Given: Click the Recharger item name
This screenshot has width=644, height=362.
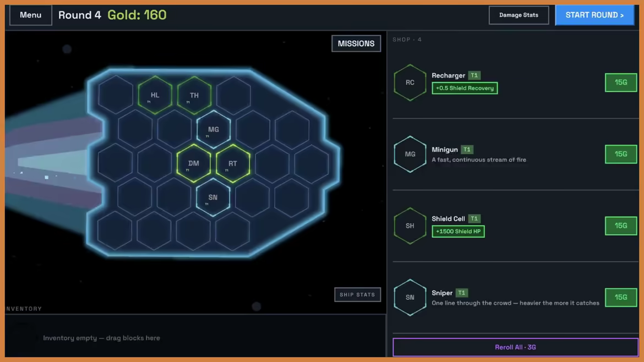Looking at the screenshot, I should pyautogui.click(x=448, y=75).
